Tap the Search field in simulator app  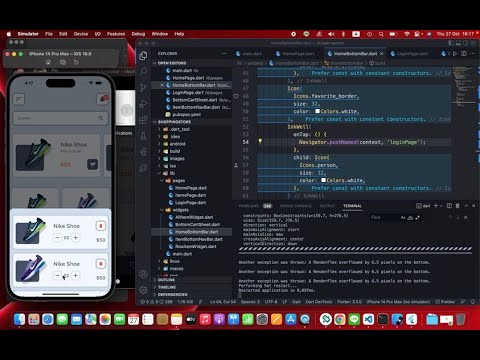(60, 118)
